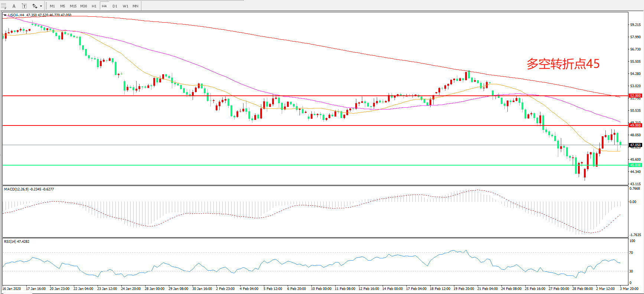The image size is (644, 294).
Task: Switch to M5 timeframe
Action: (x=62, y=6)
